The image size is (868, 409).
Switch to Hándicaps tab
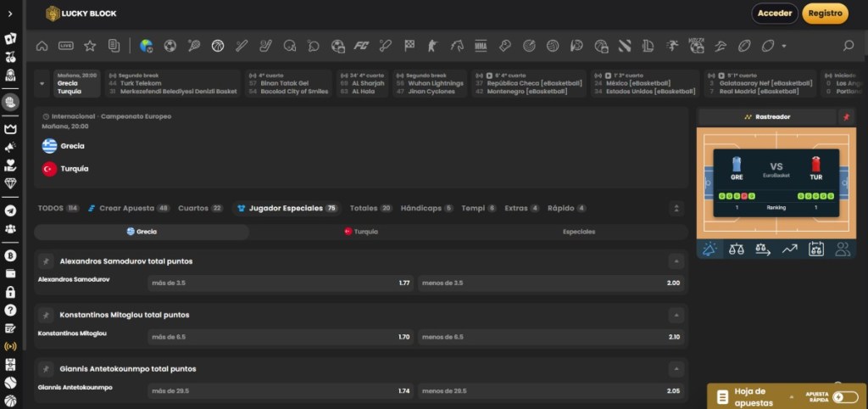(427, 209)
